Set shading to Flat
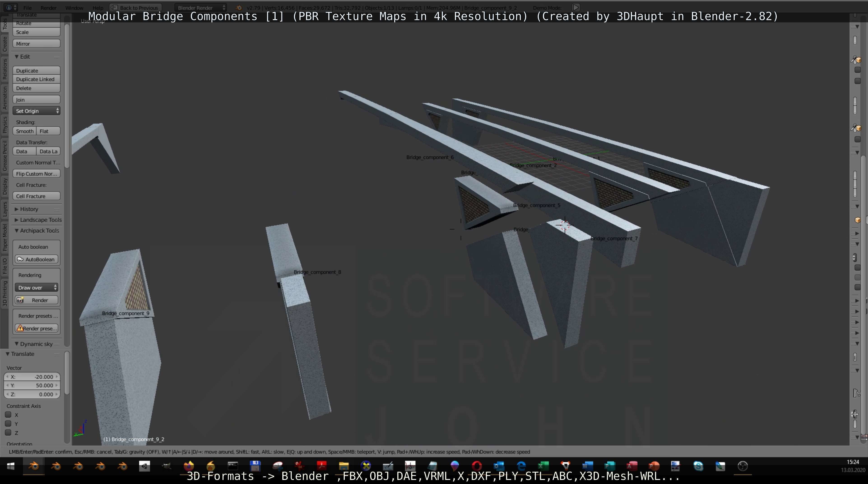Screen dimensions: 868x484 tap(48, 131)
